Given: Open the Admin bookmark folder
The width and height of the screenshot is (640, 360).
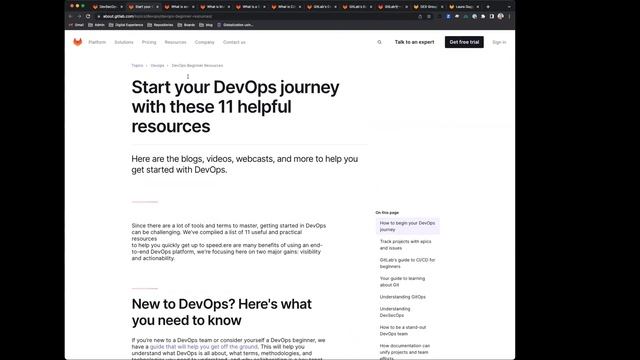Looking at the screenshot, I should click(x=96, y=25).
